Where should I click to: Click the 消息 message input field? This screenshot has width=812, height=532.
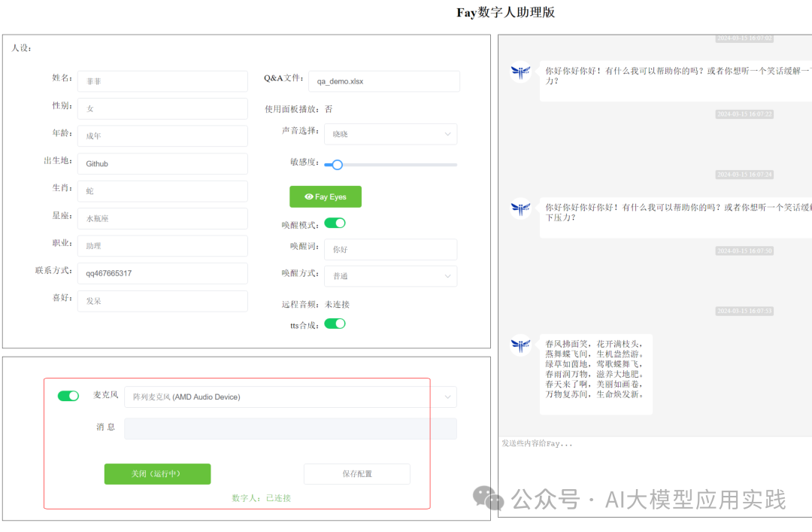290,429
